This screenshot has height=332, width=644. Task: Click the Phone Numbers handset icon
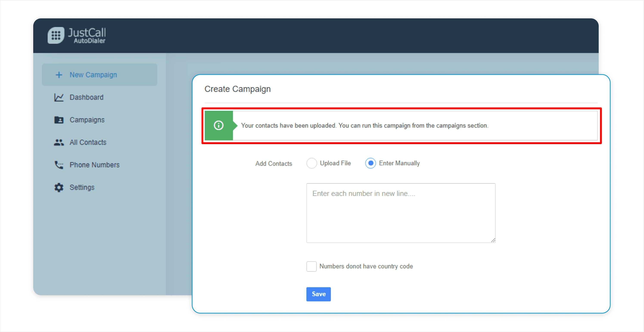pyautogui.click(x=59, y=165)
